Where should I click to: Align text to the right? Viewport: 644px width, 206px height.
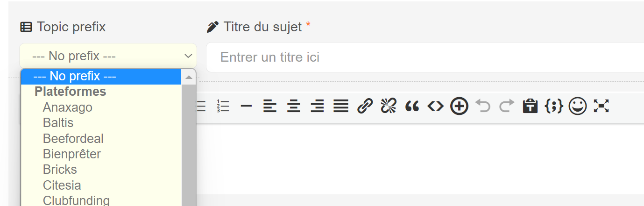[x=317, y=107]
